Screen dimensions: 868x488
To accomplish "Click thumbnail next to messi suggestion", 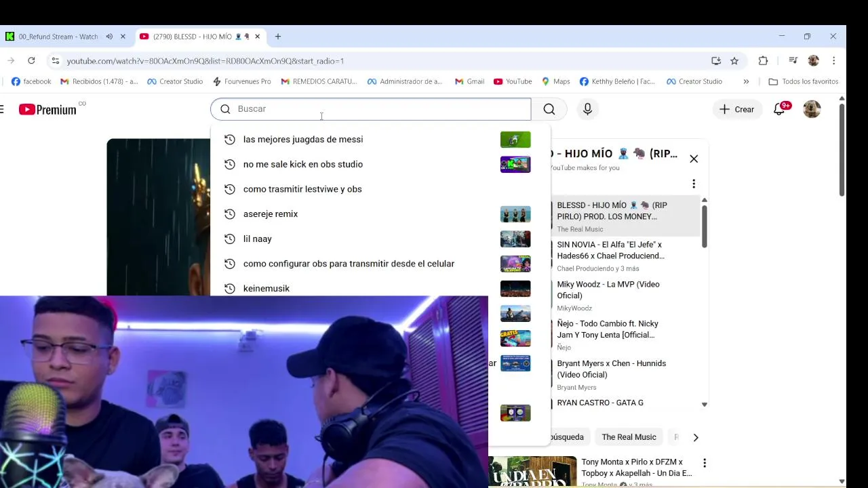I will (x=515, y=140).
